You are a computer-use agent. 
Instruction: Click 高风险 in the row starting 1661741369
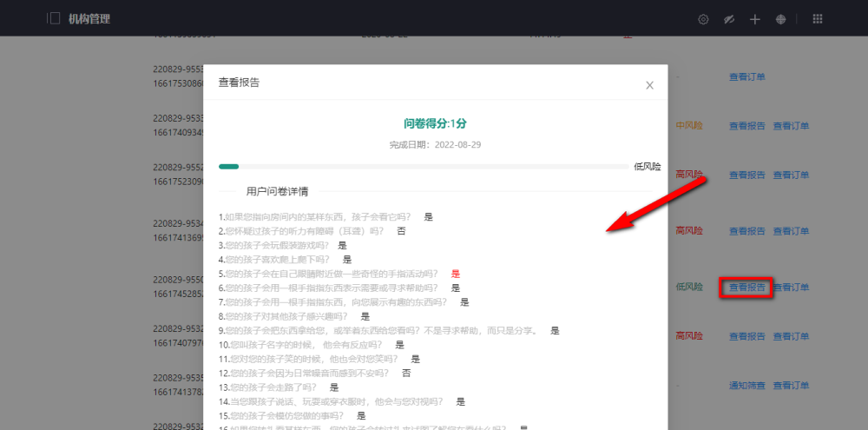(x=689, y=230)
